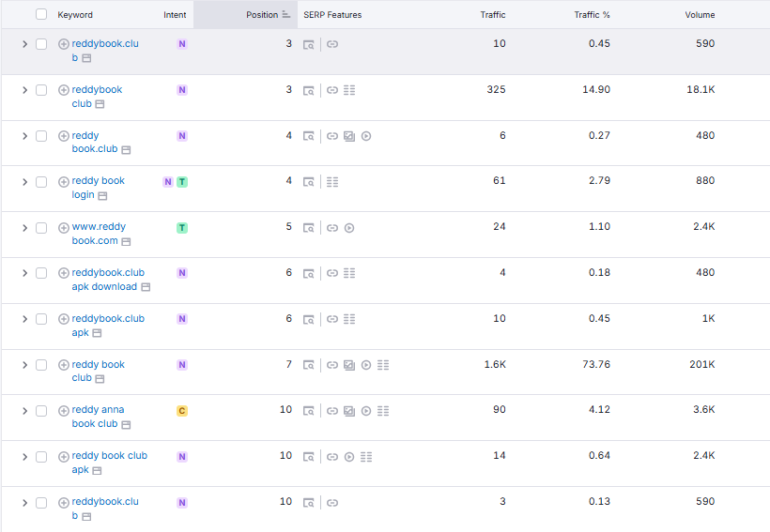
Task: View SERP source icon in 'reddy book.club' row
Action: click(x=308, y=136)
